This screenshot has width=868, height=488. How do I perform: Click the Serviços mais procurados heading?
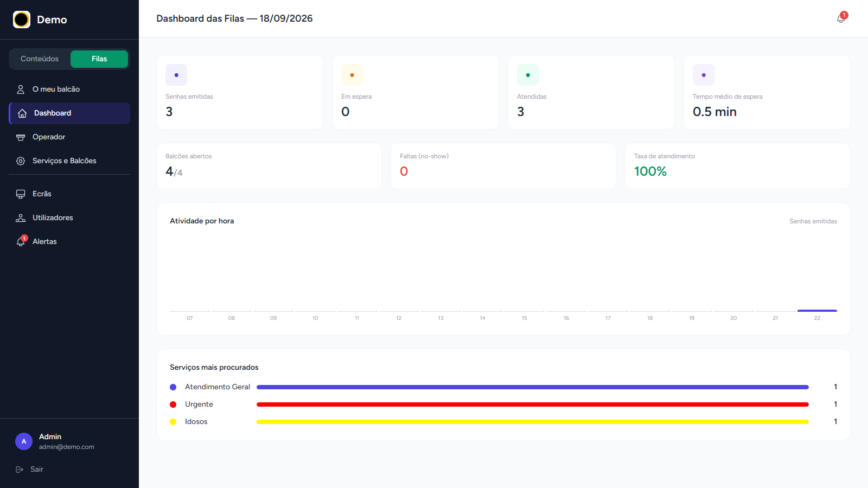click(x=214, y=368)
